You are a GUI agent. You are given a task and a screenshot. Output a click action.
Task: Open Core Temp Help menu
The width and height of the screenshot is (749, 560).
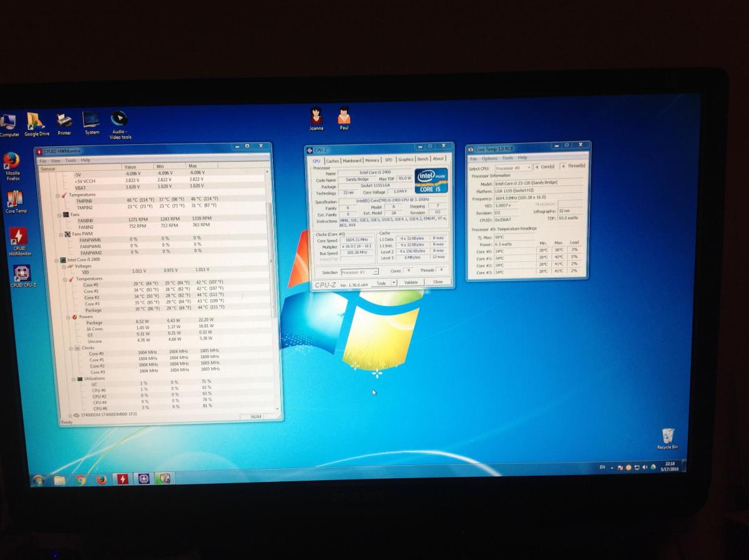522,157
